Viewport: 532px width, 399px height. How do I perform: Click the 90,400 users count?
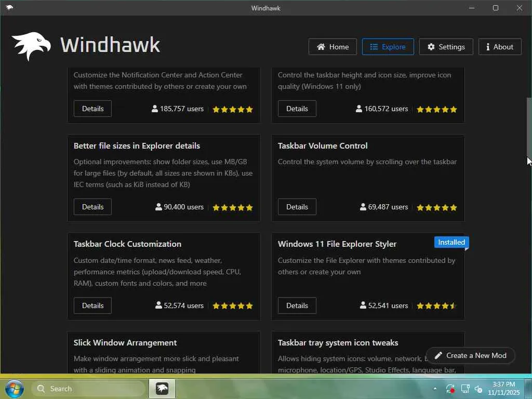[x=179, y=207]
